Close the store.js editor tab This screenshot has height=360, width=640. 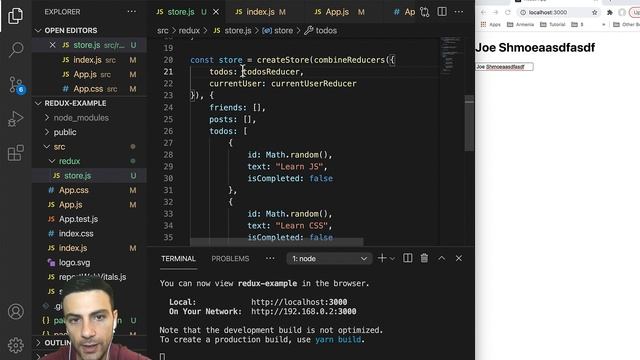[216, 12]
